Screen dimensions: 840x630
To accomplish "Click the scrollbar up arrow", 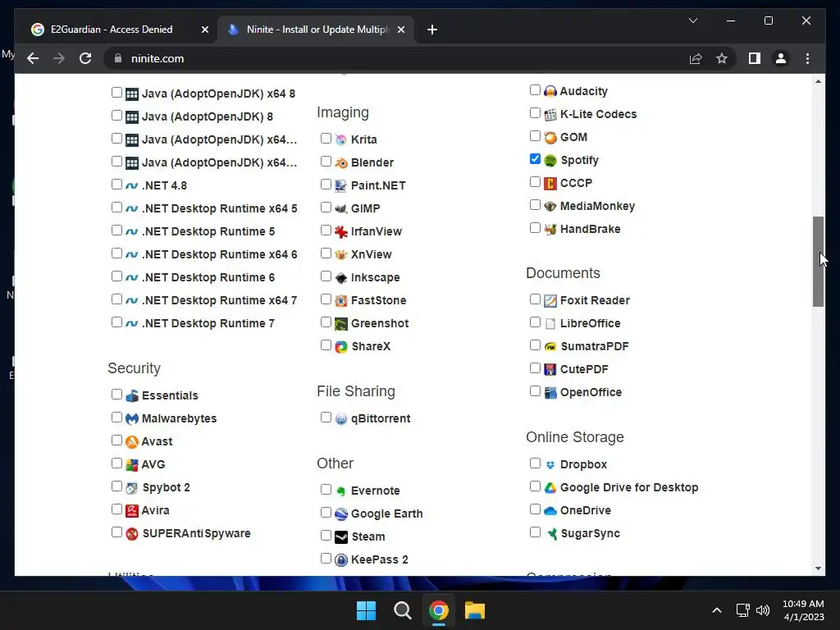I will point(818,81).
